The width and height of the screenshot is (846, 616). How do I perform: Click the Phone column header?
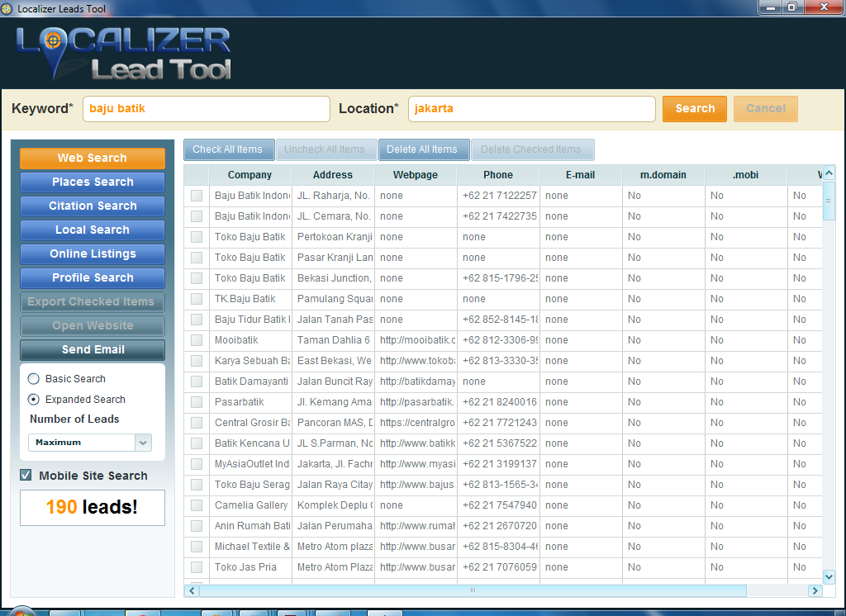point(498,175)
